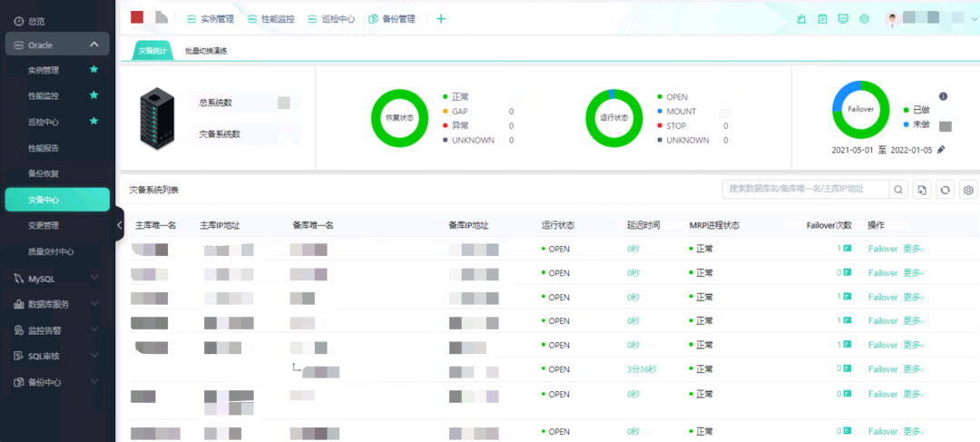Screen dimensions: 980x442
Task: Open the settings gear in top header
Action: 865,19
